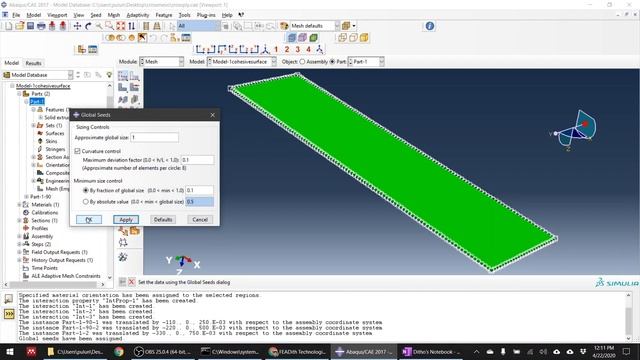Print the viewport printer icon
This screenshot has width=640, height=360.
click(x=41, y=26)
